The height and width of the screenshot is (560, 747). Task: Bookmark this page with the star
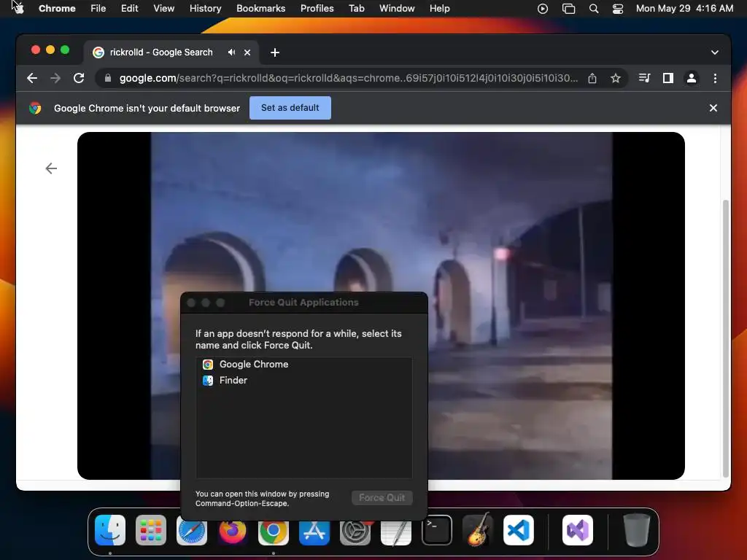(x=616, y=78)
